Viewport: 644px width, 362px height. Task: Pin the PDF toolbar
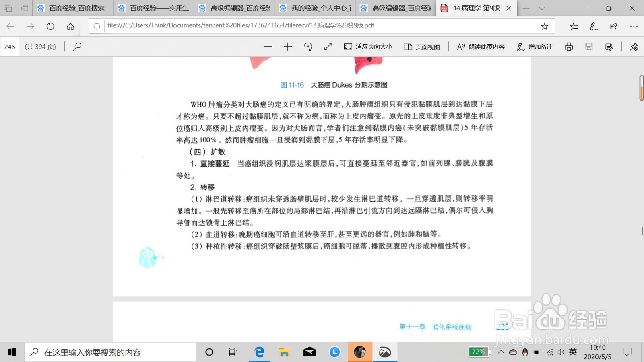coord(634,47)
